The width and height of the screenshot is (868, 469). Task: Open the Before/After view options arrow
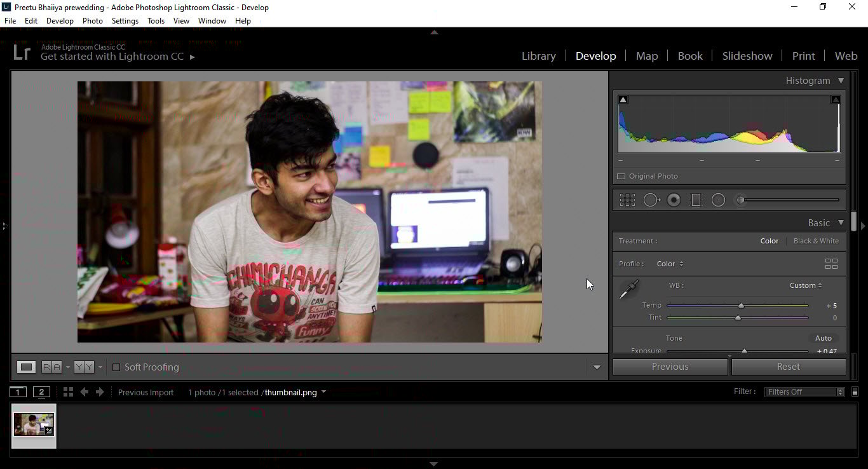[x=100, y=367]
